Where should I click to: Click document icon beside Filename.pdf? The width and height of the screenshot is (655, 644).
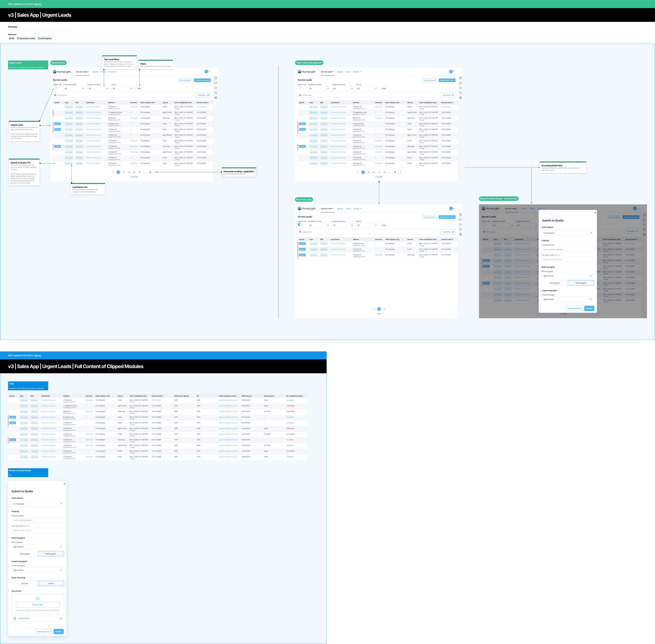click(x=15, y=619)
